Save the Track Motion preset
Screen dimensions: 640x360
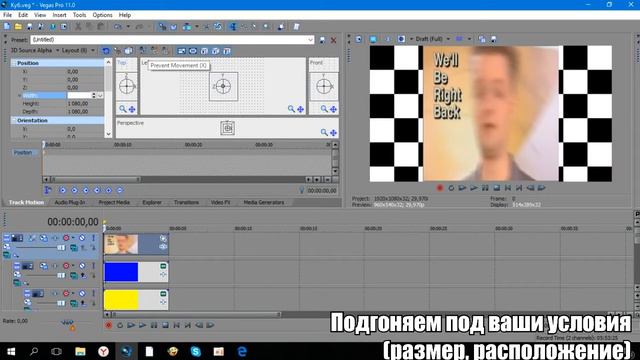[x=322, y=40]
